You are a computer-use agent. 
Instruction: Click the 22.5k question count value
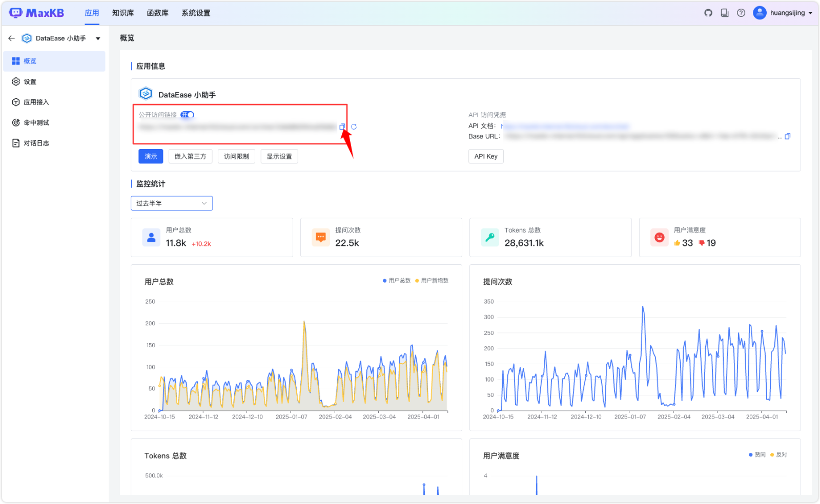pos(347,243)
